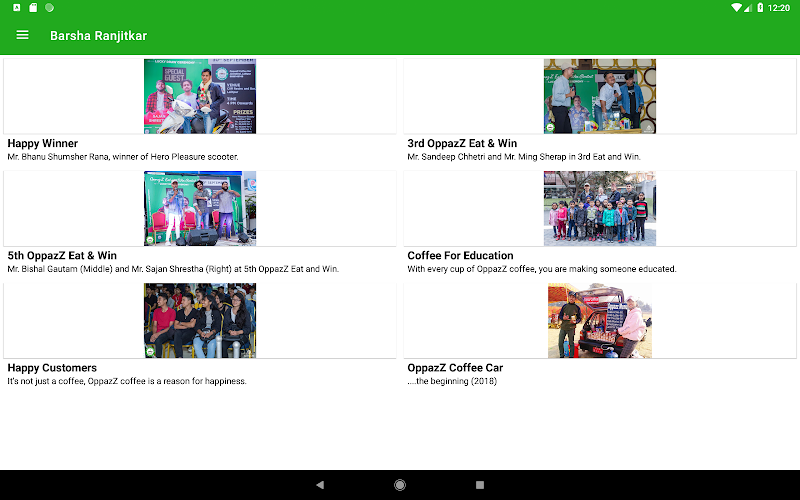800x500 pixels.
Task: Tap the cellular signal status icon
Action: pos(748,8)
